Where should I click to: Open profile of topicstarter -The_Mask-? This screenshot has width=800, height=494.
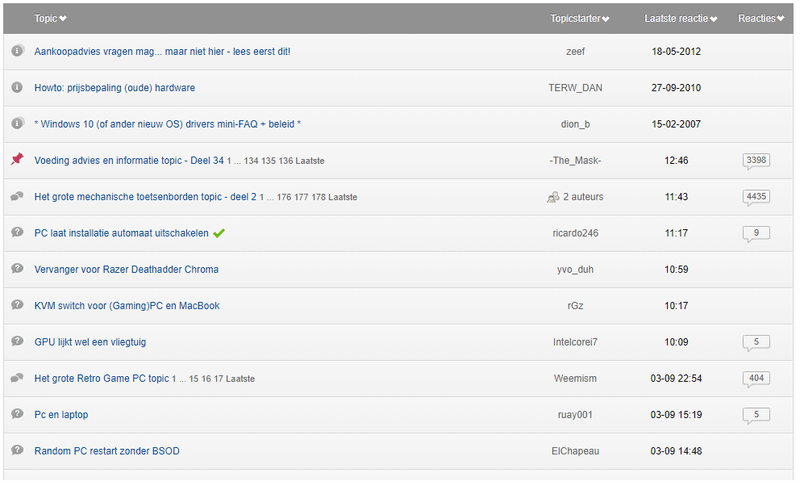pyautogui.click(x=575, y=160)
